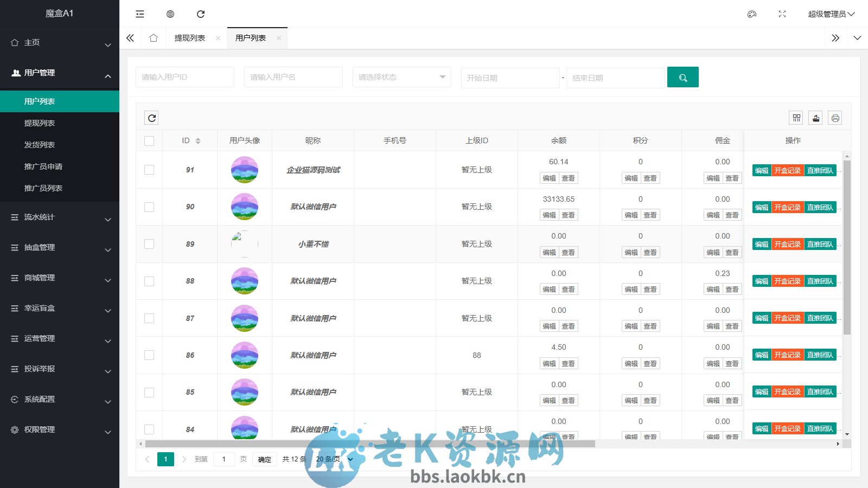Open the 请选择状态 status dropdown
The width and height of the screenshot is (868, 488).
click(x=401, y=77)
